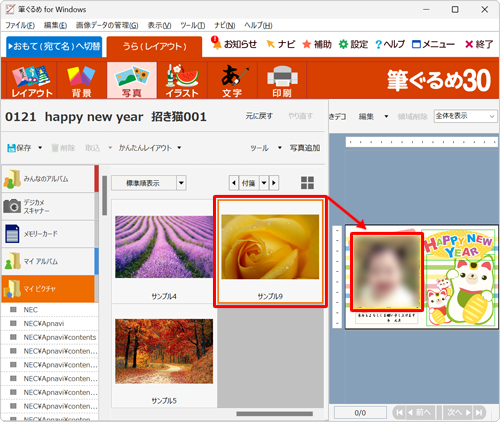Click the 保存 save icon
The height and width of the screenshot is (422, 500).
coord(19,148)
